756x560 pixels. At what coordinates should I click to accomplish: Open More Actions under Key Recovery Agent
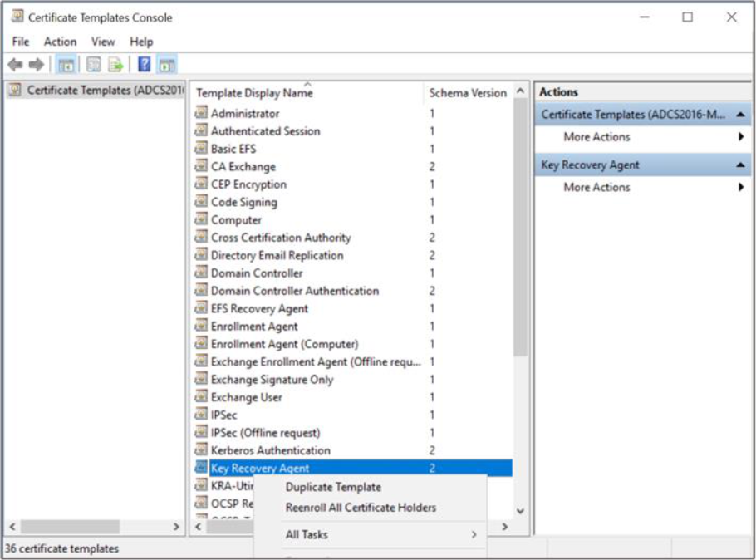pyautogui.click(x=596, y=188)
